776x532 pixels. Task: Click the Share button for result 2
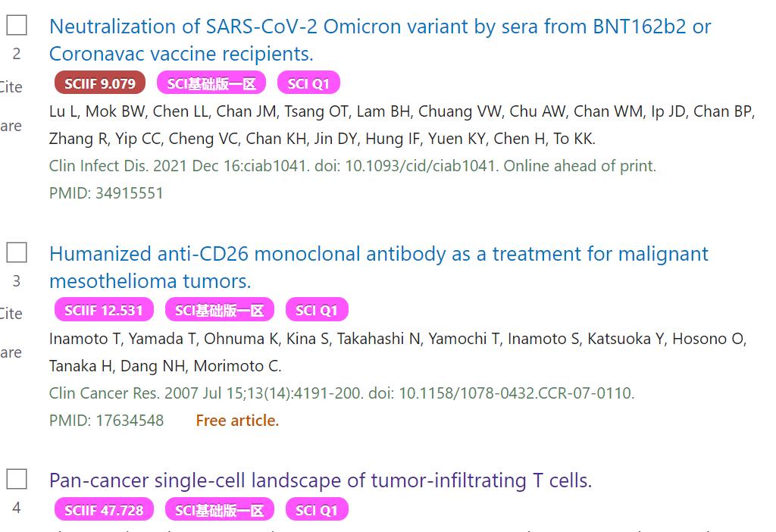click(11, 126)
